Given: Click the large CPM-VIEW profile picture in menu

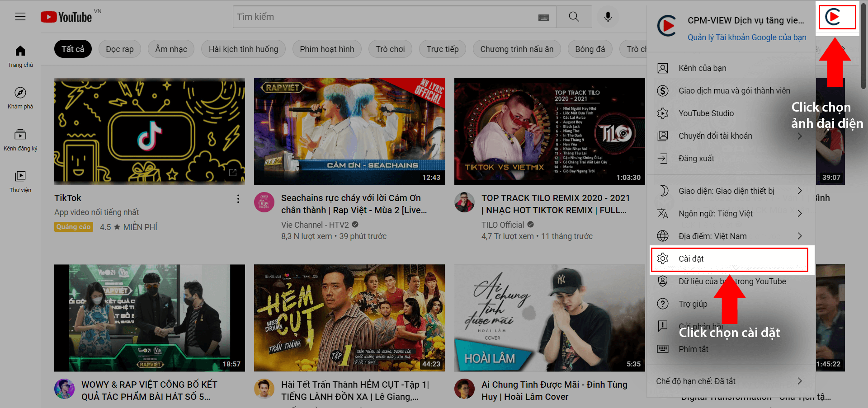Looking at the screenshot, I should 667,26.
